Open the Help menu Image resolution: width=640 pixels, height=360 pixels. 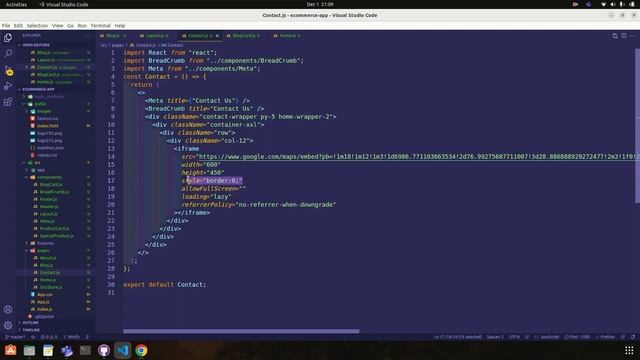120,26
